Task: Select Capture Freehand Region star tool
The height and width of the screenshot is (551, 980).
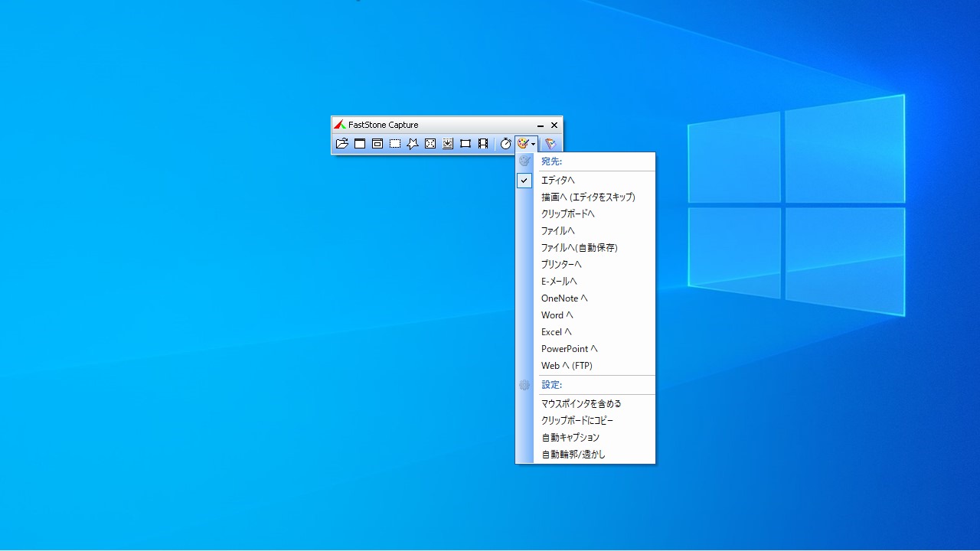Action: click(x=413, y=144)
